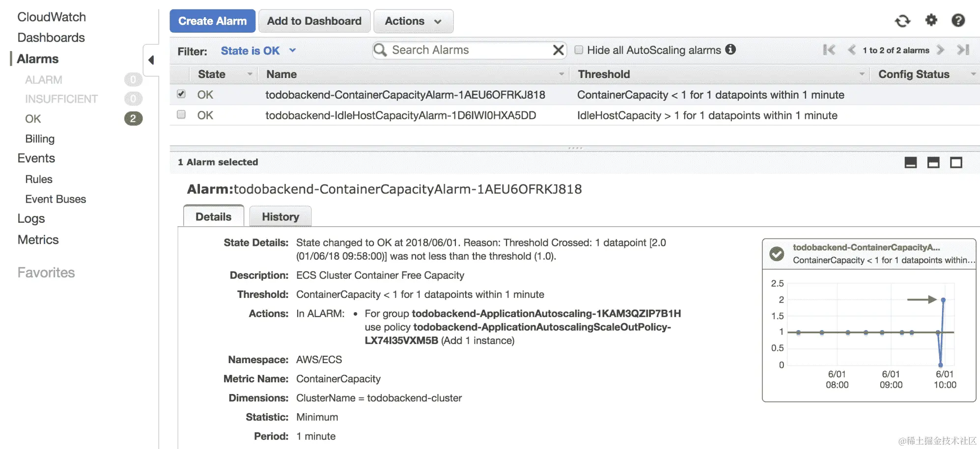Minimize the alarm detail pane layout icon
980x449 pixels.
pyautogui.click(x=911, y=162)
